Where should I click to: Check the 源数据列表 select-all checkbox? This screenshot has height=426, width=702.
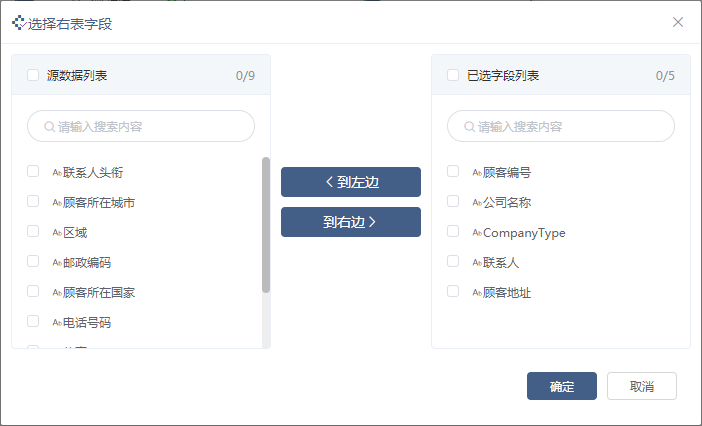coord(33,75)
